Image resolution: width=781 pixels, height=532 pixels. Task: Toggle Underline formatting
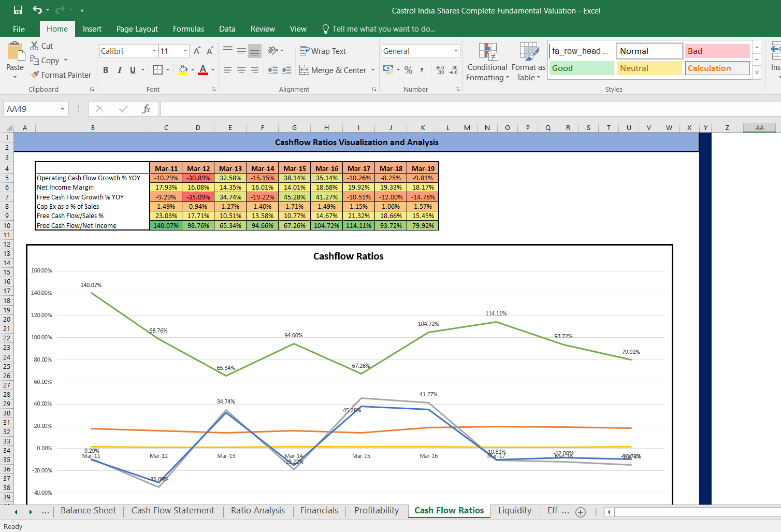click(x=133, y=70)
